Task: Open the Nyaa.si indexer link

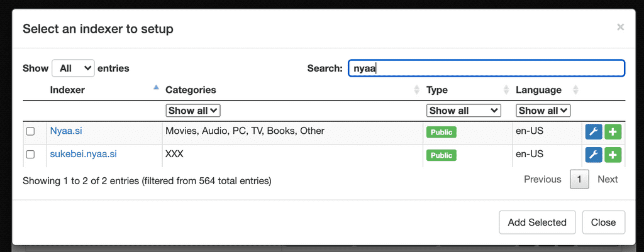Action: [66, 131]
